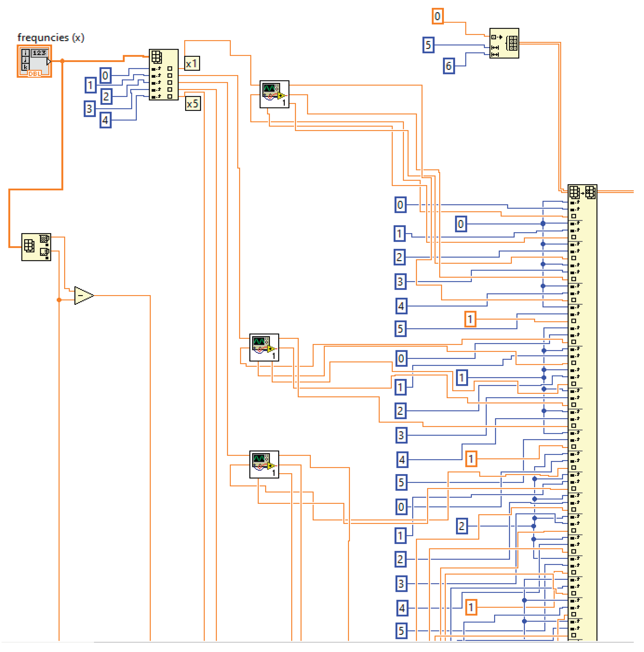This screenshot has height=652, width=644.
Task: Click the x1 wire label
Action: (x=192, y=63)
